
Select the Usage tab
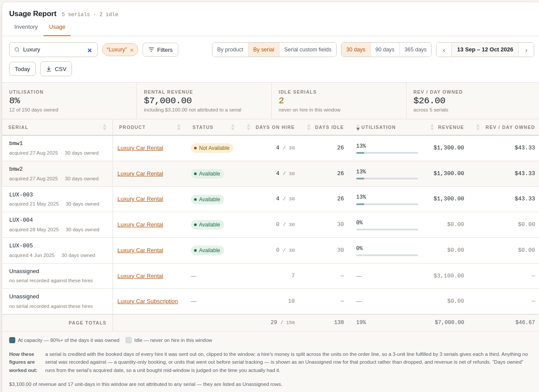coord(57,27)
